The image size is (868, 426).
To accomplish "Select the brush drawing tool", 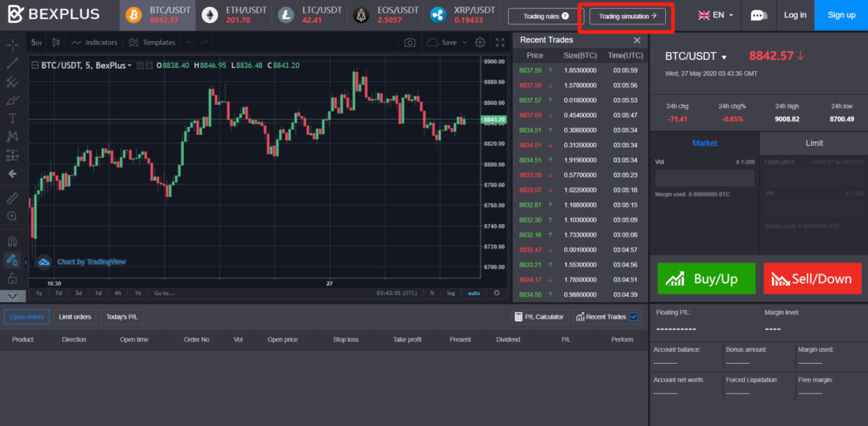I will point(12,100).
